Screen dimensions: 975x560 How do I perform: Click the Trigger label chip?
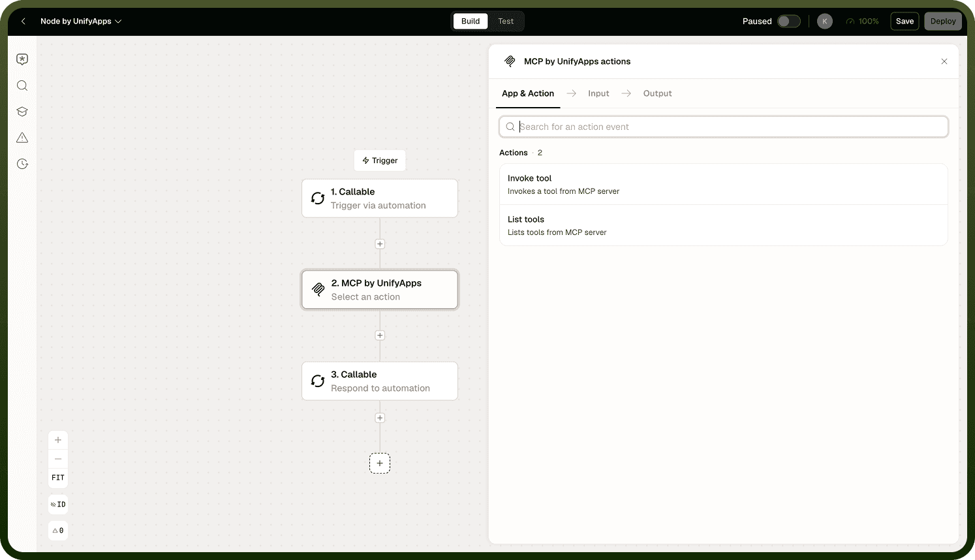tap(380, 161)
